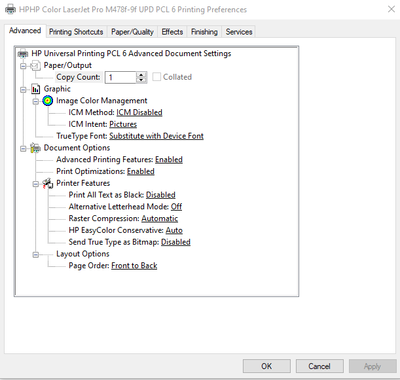The height and width of the screenshot is (380, 400).
Task: Click the Copy Count label
Action: click(x=78, y=77)
